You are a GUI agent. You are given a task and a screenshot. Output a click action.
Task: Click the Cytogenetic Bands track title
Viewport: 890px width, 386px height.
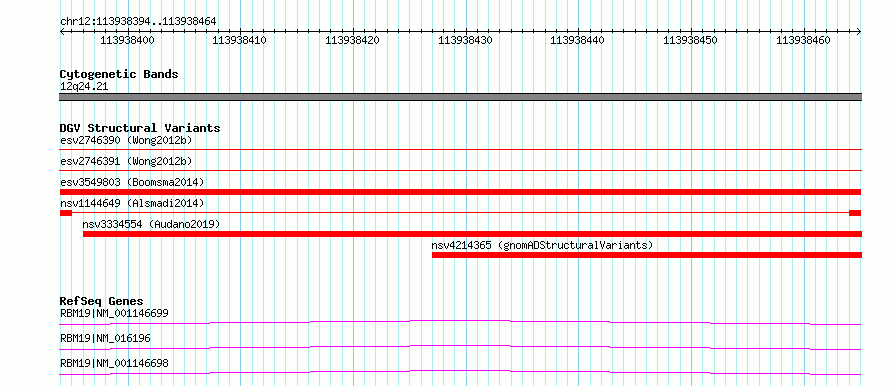119,74
